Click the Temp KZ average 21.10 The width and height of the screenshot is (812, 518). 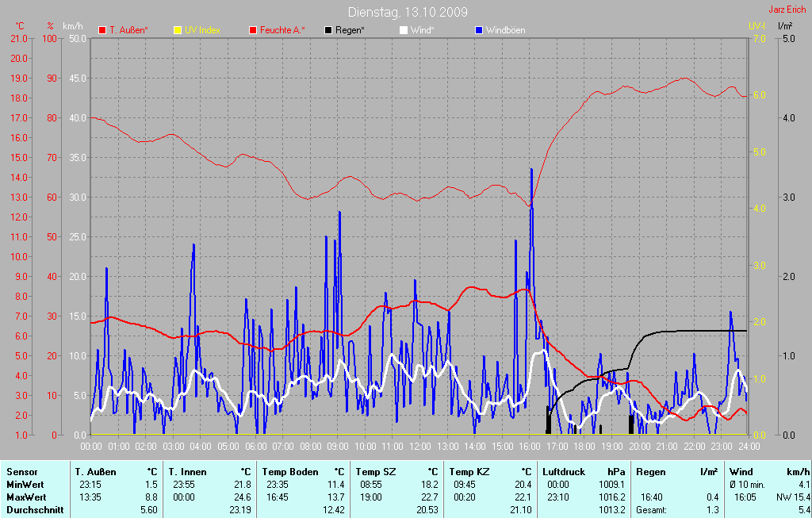tap(520, 510)
